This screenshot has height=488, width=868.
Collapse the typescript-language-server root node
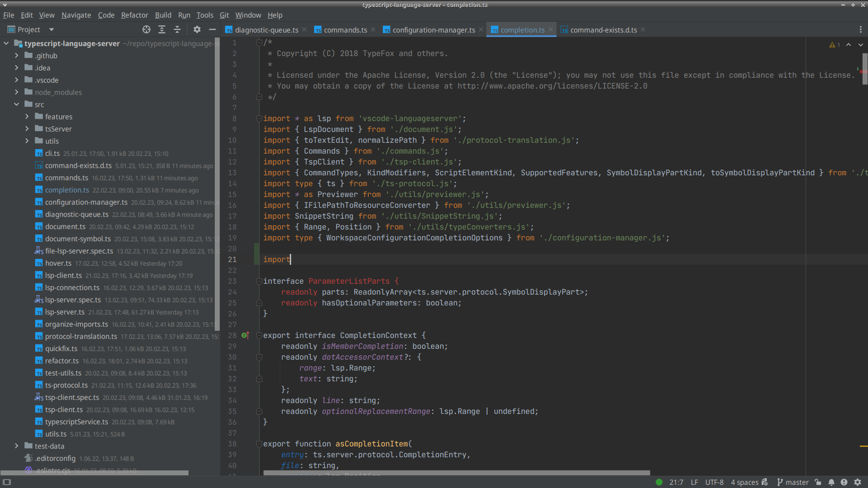click(6, 43)
